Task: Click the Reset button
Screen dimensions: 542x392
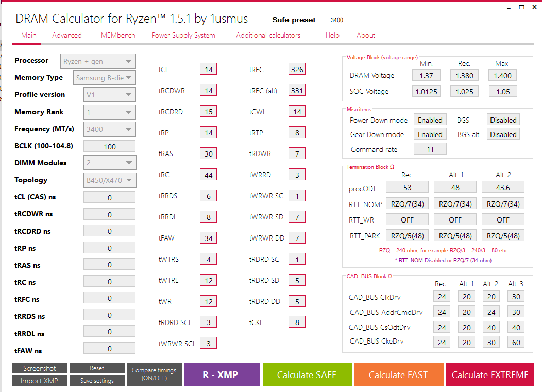Action: (x=97, y=368)
